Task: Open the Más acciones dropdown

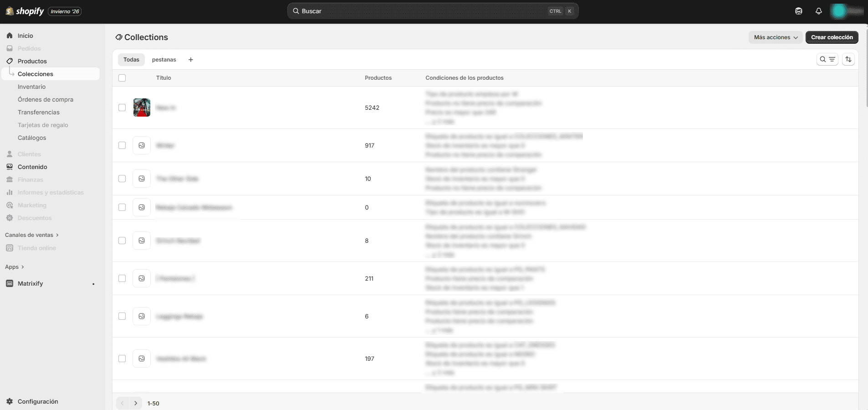Action: pyautogui.click(x=775, y=37)
